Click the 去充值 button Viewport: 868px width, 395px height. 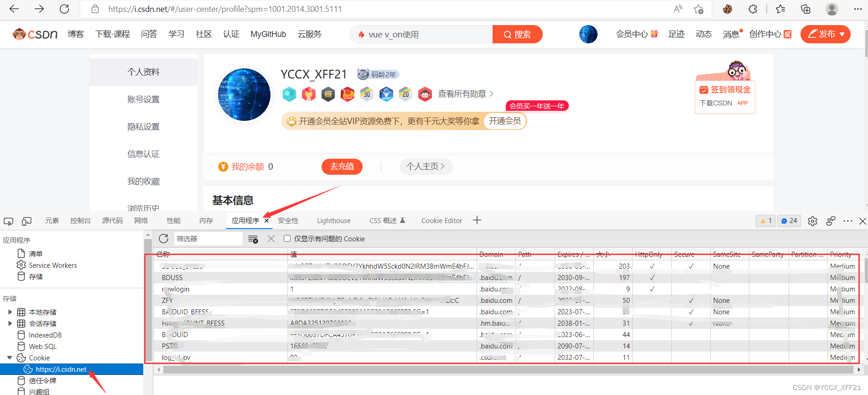point(342,166)
